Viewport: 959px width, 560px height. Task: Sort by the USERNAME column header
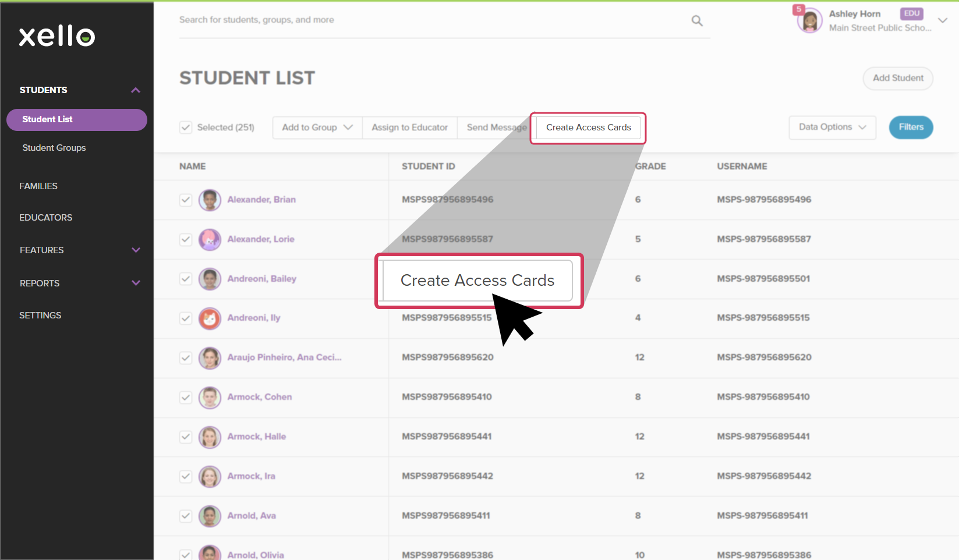pyautogui.click(x=742, y=166)
